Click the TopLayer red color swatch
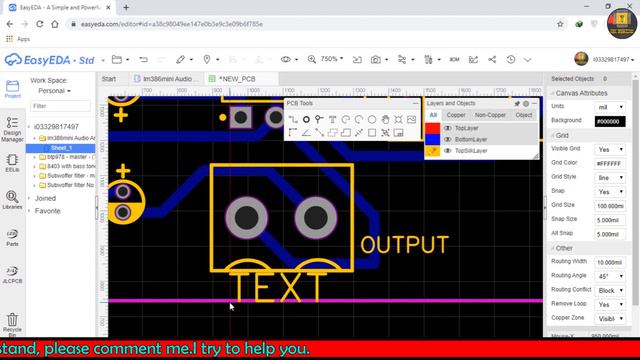 click(x=433, y=128)
